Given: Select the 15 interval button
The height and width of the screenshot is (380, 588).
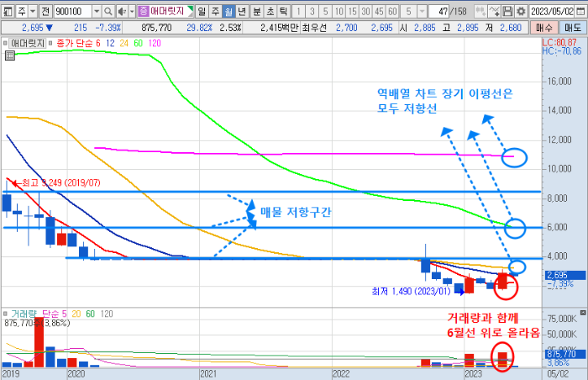Looking at the screenshot, I should click(x=352, y=11).
